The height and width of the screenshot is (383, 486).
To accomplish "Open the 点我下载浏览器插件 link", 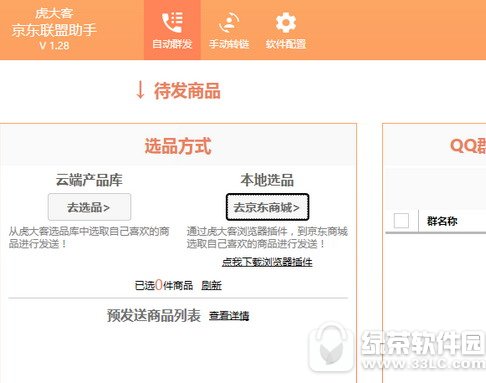I will point(267,262).
